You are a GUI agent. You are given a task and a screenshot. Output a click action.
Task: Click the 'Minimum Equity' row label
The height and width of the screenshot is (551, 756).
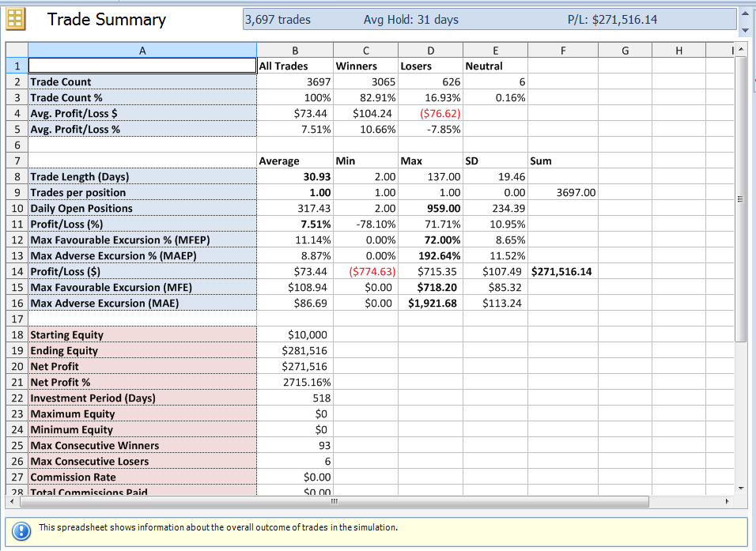point(142,430)
